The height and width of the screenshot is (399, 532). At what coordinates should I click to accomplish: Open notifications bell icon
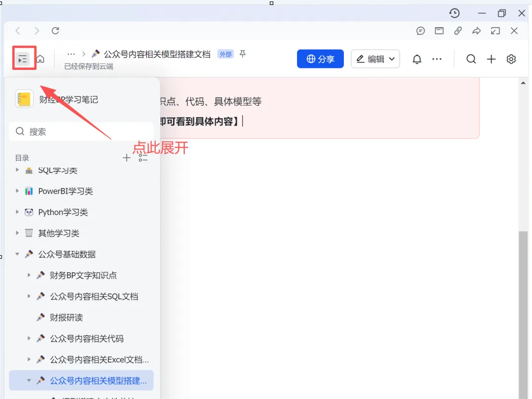pos(417,59)
